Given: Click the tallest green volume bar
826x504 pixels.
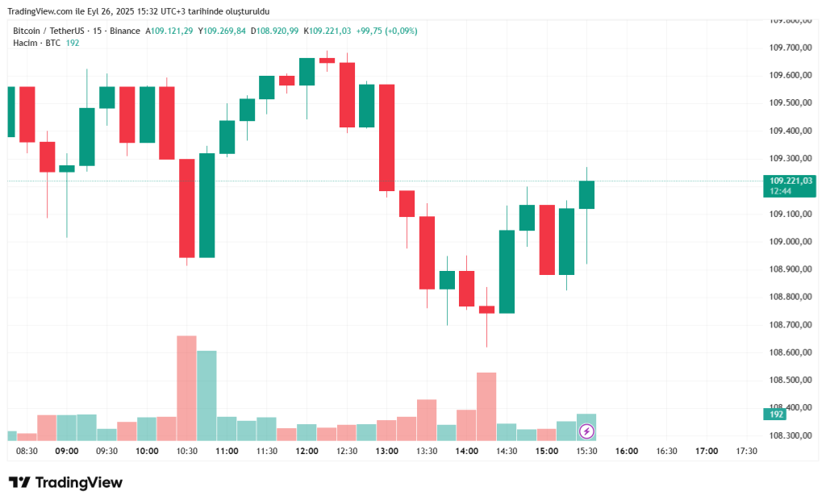Looking at the screenshot, I should pyautogui.click(x=206, y=395).
